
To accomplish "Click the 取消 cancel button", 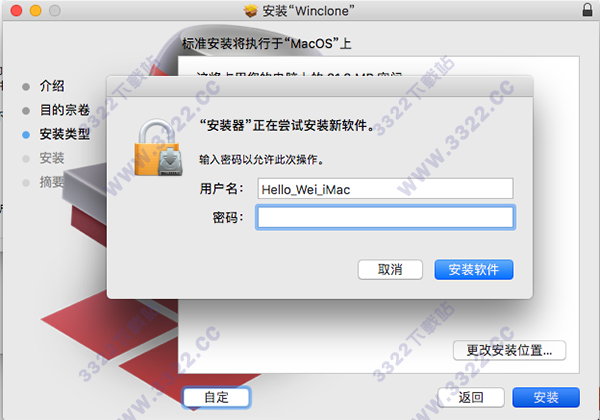I will click(390, 270).
